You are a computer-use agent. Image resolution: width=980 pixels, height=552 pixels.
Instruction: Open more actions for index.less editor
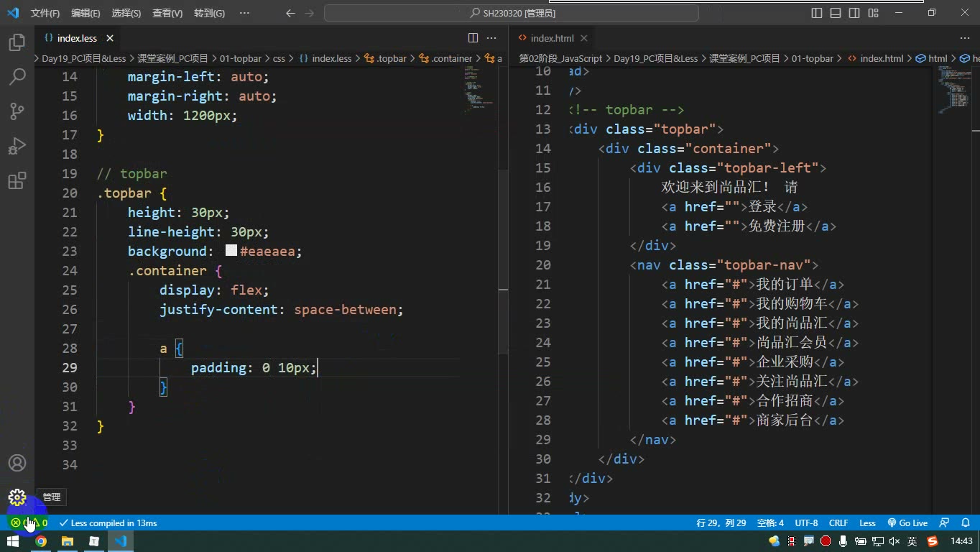491,38
